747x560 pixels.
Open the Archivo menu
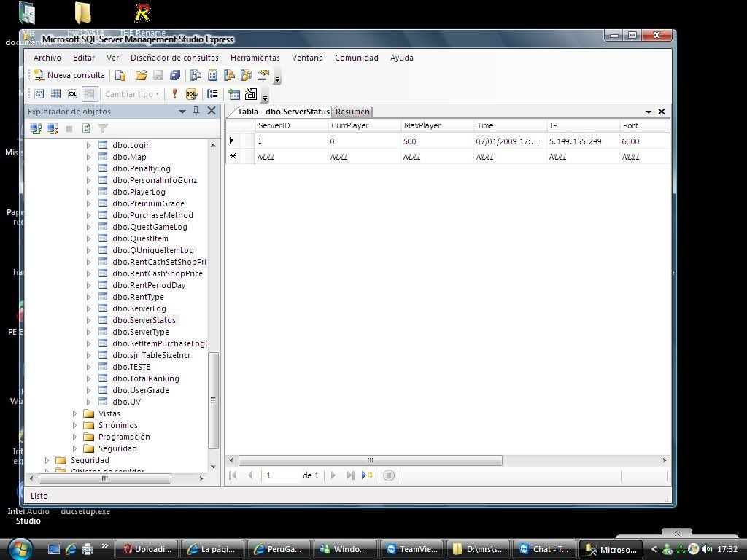click(47, 58)
